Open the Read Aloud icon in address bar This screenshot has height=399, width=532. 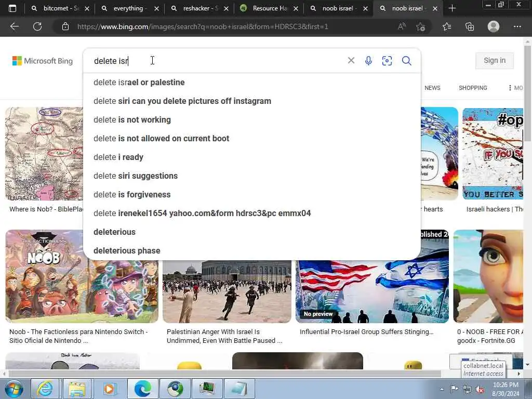click(402, 26)
